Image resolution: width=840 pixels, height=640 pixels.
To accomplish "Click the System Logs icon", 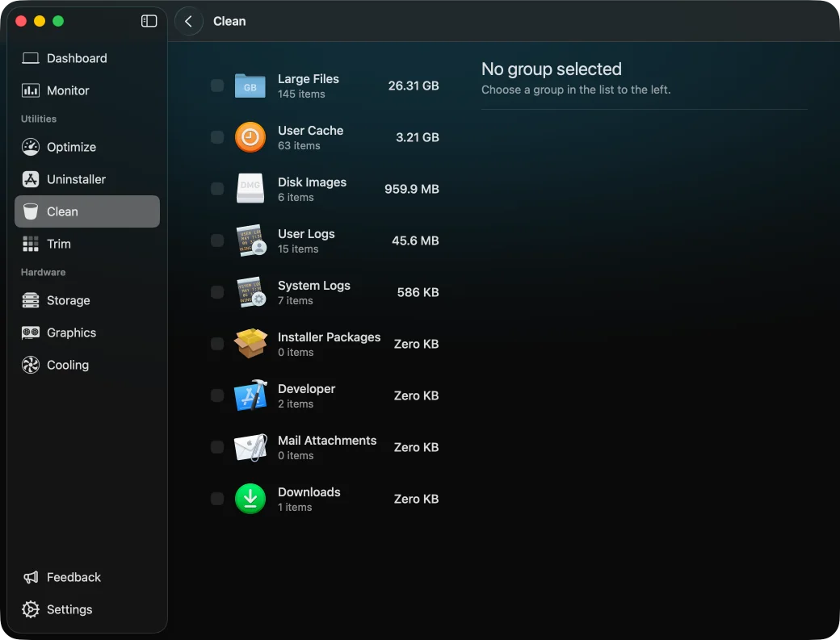I will coord(251,291).
